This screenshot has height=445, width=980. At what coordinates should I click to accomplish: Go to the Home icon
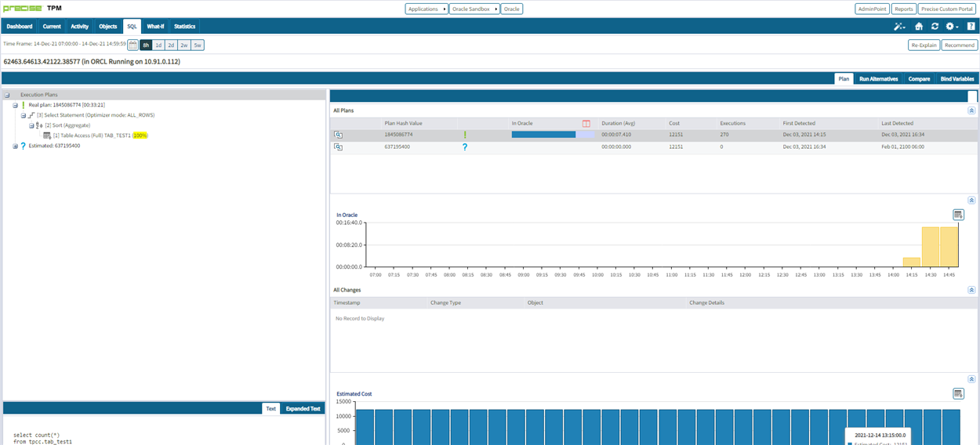coord(919,26)
